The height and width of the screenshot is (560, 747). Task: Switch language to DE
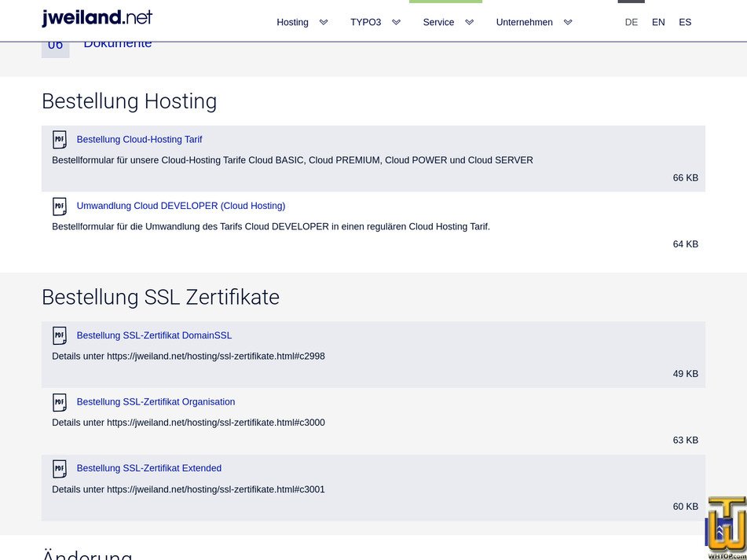click(x=632, y=22)
